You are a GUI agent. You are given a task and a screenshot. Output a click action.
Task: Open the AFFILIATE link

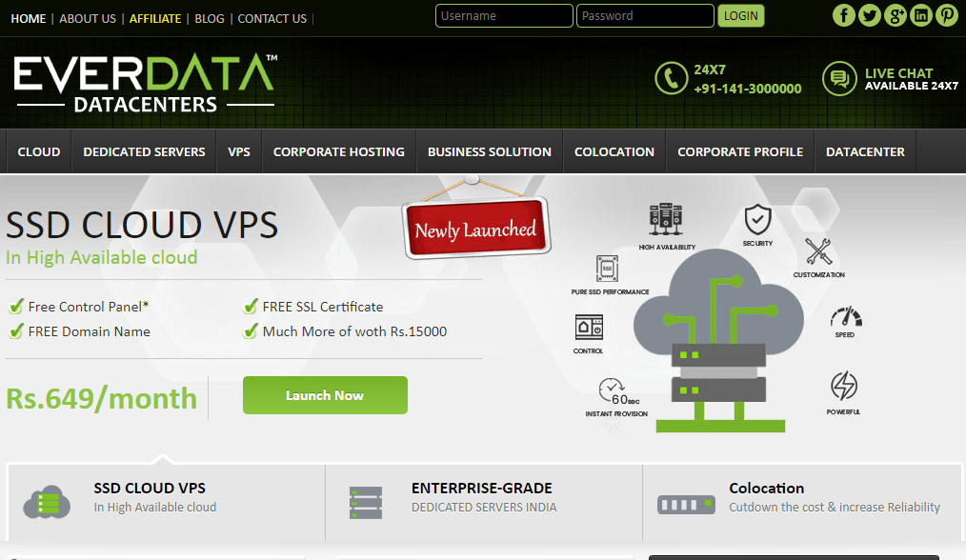click(x=155, y=18)
